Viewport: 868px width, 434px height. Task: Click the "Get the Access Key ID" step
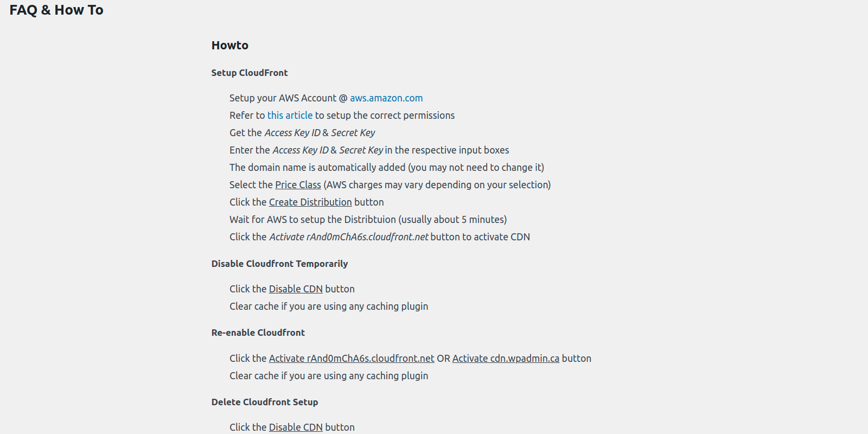coord(302,133)
